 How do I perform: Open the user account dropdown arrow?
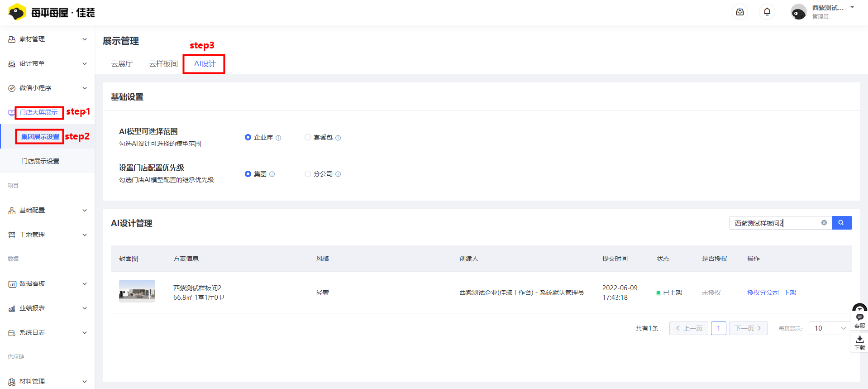pos(852,7)
